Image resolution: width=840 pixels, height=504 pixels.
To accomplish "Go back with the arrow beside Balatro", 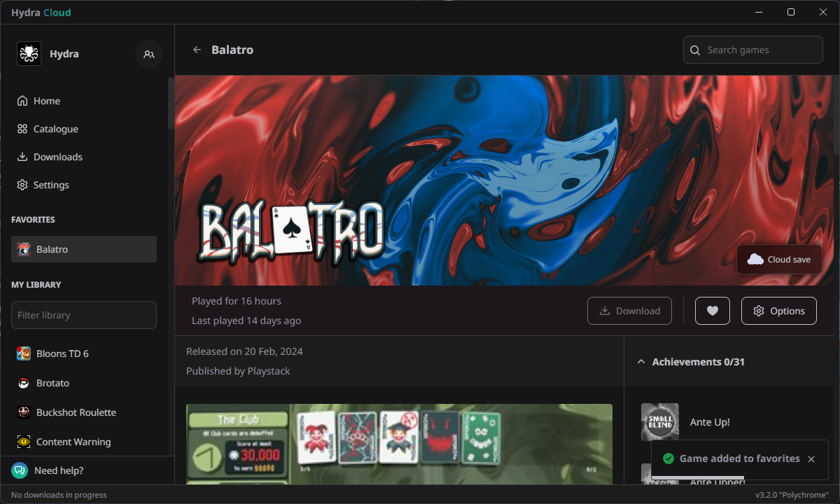I will point(197,50).
